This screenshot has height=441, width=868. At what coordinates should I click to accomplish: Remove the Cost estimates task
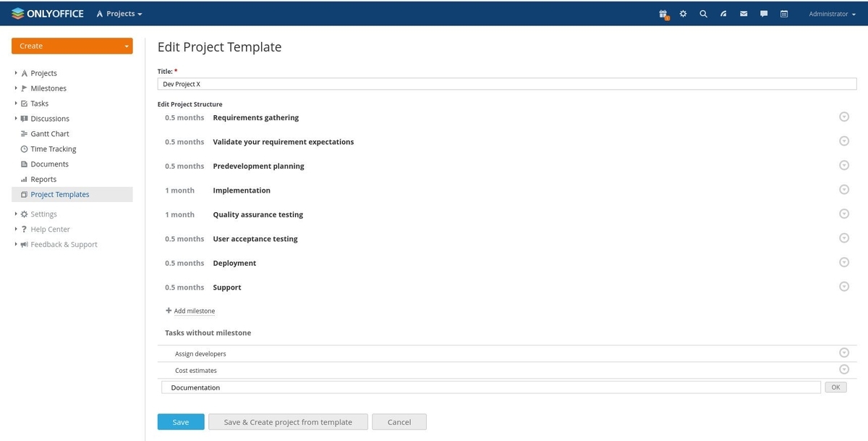coord(844,369)
